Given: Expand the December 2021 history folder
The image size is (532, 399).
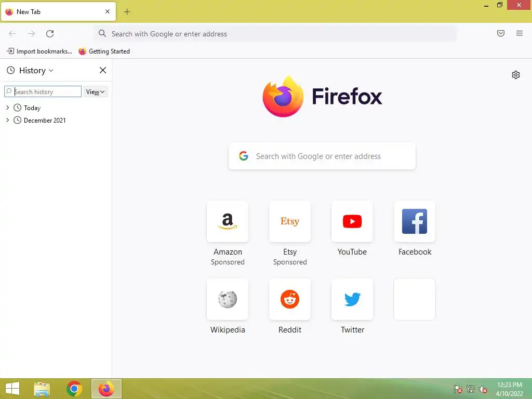Looking at the screenshot, I should [x=7, y=120].
